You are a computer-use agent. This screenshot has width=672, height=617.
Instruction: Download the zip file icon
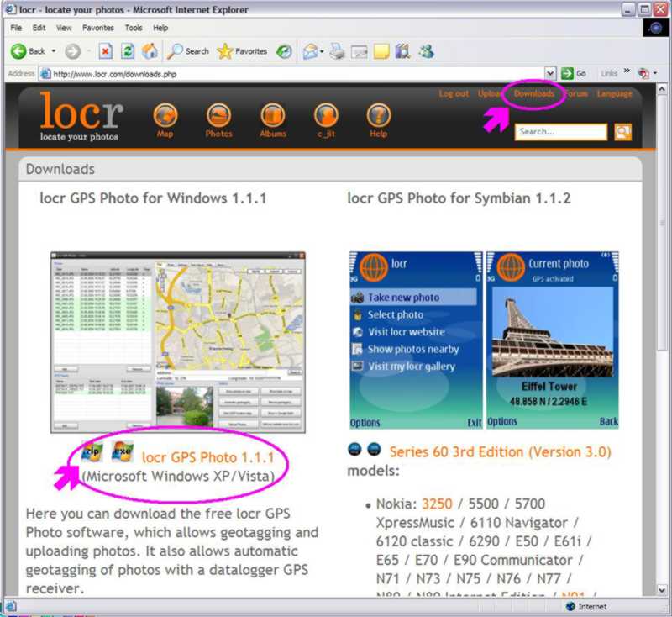92,451
